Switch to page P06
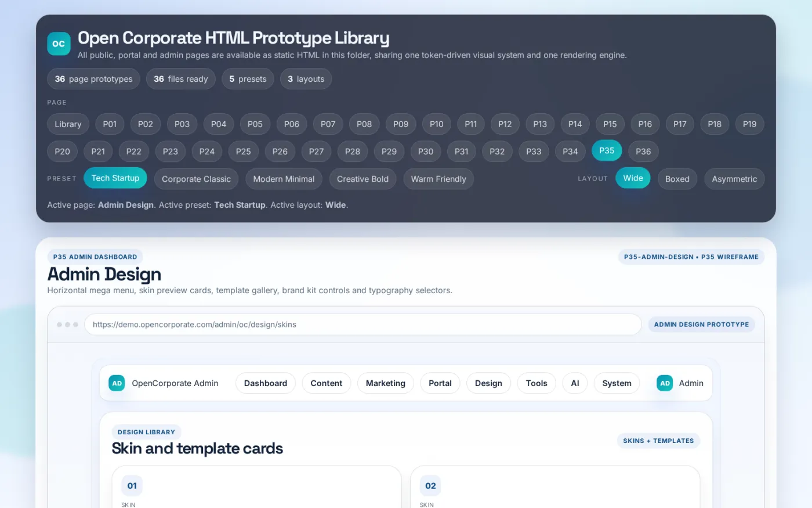The height and width of the screenshot is (508, 812). 292,124
